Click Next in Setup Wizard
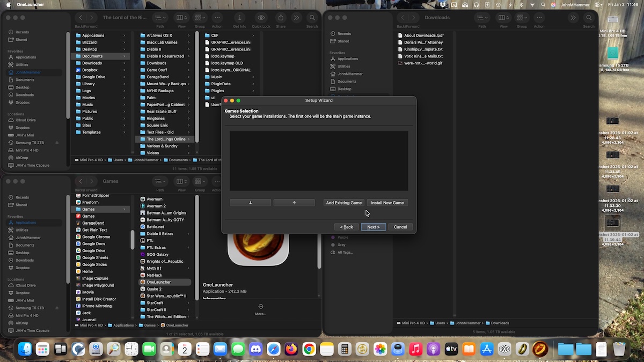 click(373, 227)
